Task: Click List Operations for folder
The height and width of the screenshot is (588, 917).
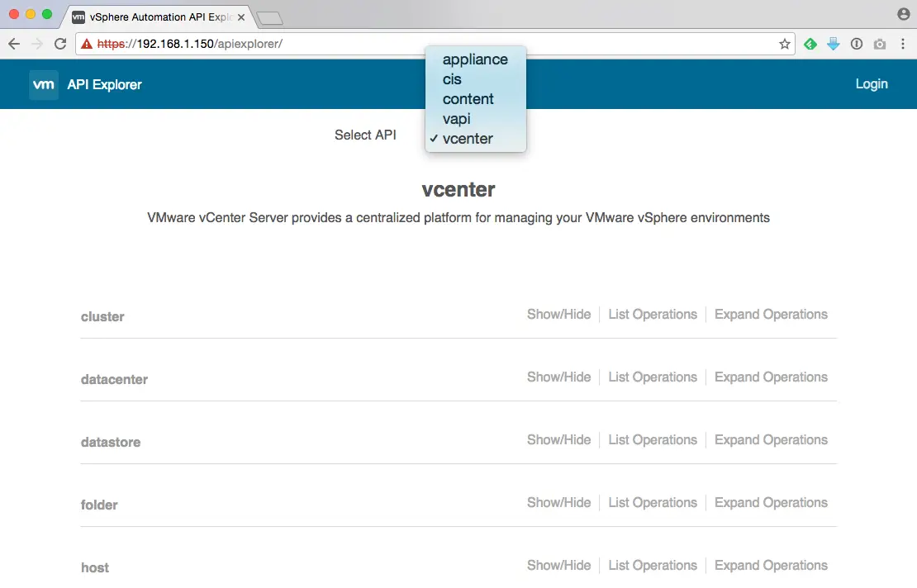Action: tap(653, 503)
